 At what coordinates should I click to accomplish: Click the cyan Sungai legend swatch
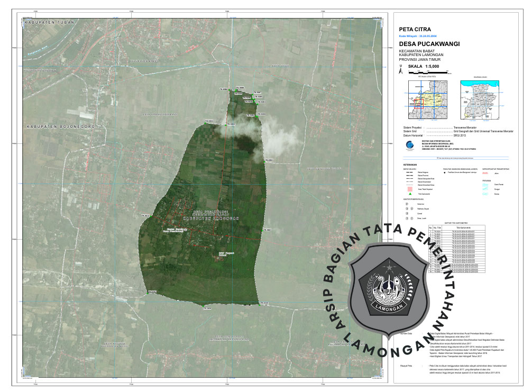(x=484, y=188)
